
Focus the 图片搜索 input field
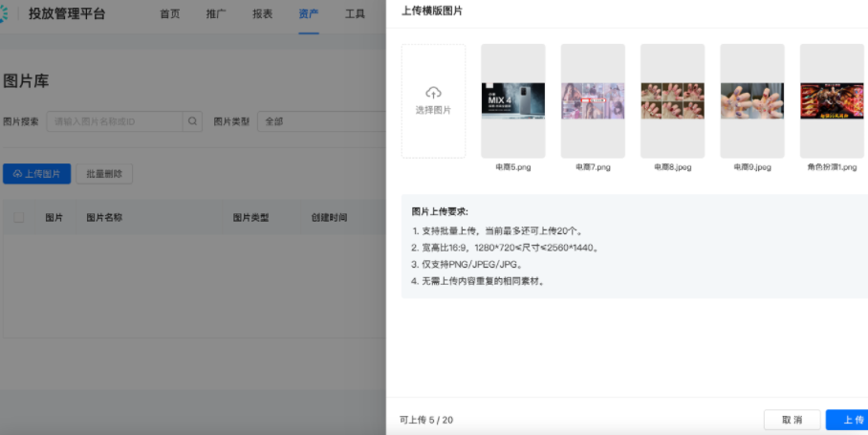point(115,121)
